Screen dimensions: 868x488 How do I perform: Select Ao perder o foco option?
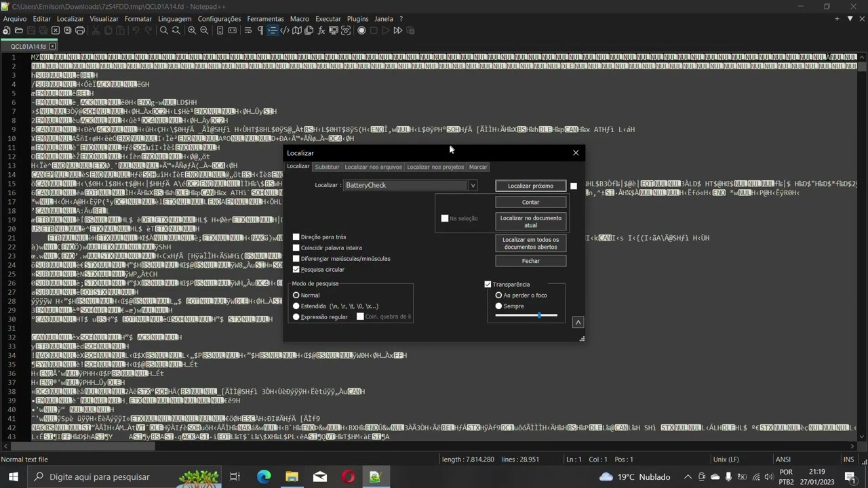[498, 295]
